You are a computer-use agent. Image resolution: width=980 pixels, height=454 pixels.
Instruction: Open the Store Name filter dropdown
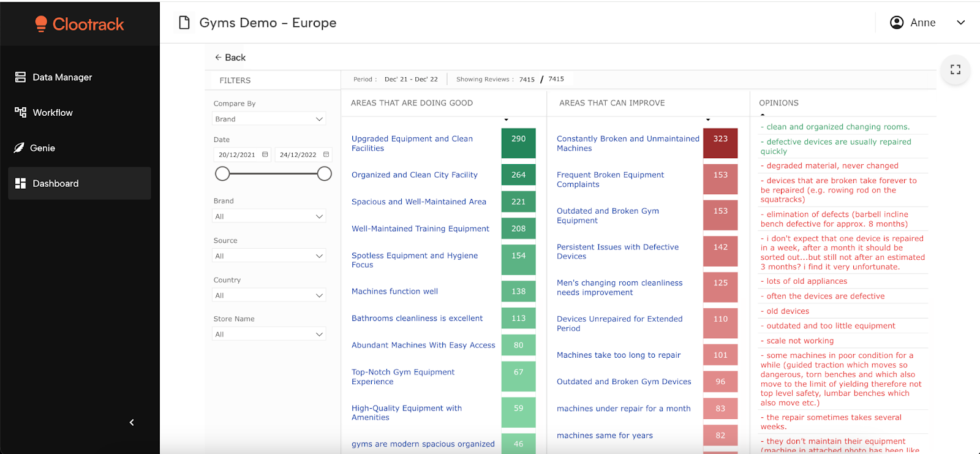269,335
